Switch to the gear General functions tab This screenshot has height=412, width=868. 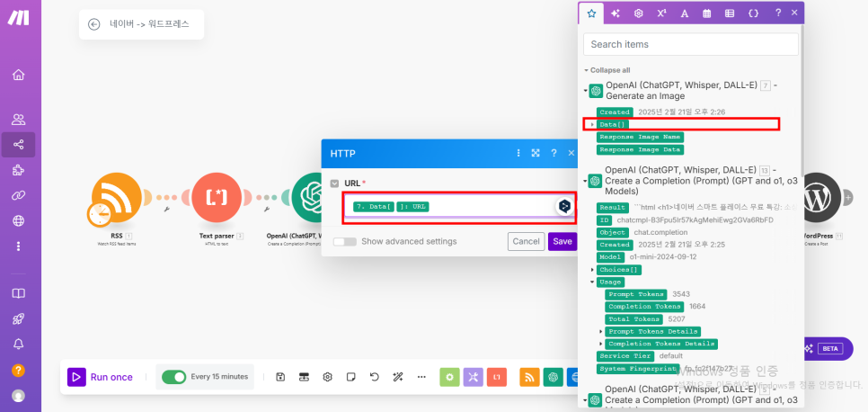coord(638,13)
